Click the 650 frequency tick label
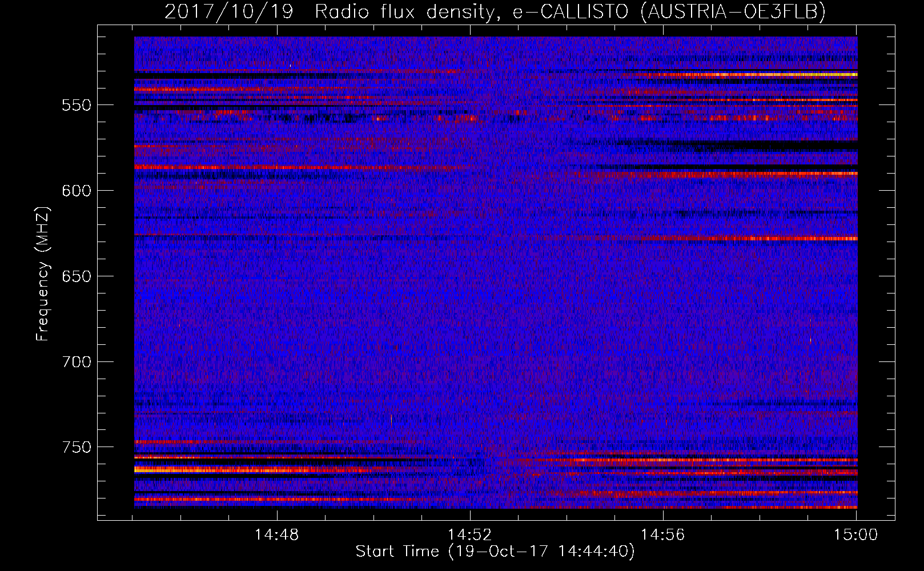Viewport: 924px width, 571px height. [77, 277]
